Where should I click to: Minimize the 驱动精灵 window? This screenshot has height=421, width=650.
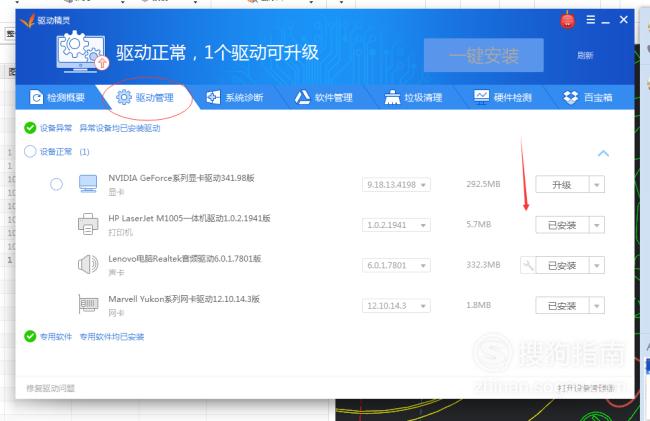click(x=606, y=20)
